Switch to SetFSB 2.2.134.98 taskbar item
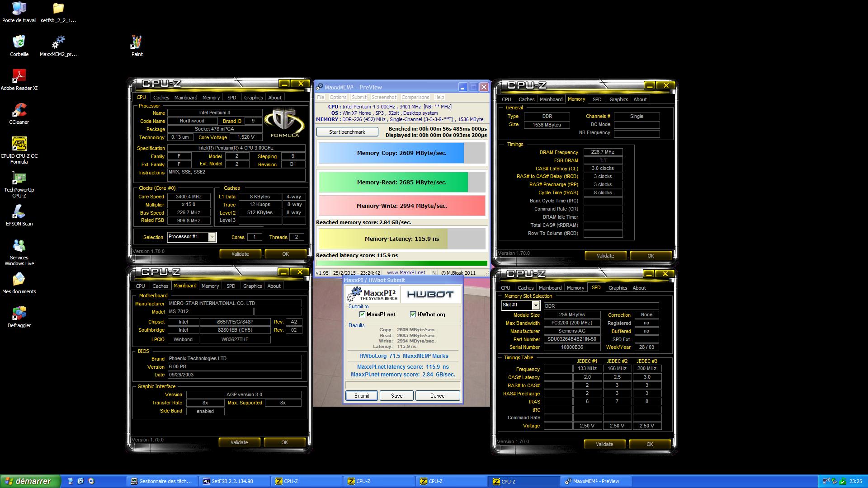Image resolution: width=868 pixels, height=488 pixels. point(234,481)
